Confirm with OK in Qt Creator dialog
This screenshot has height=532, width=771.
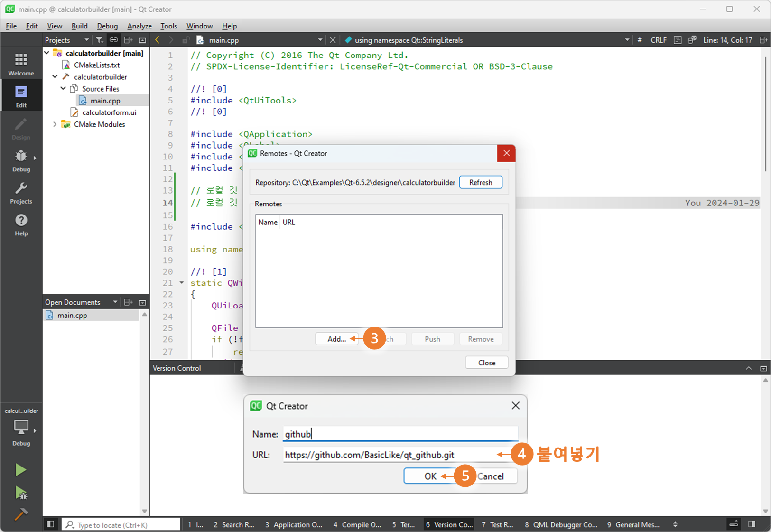point(430,476)
